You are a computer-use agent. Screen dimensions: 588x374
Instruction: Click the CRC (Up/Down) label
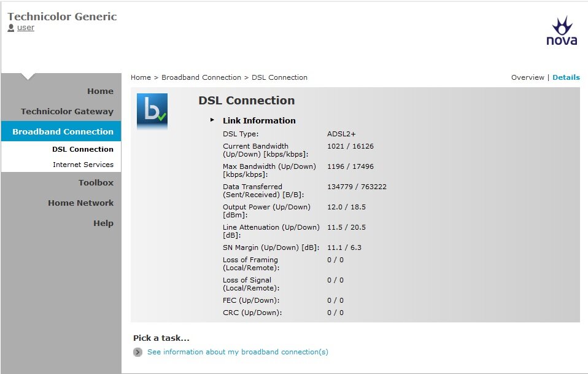pos(252,313)
